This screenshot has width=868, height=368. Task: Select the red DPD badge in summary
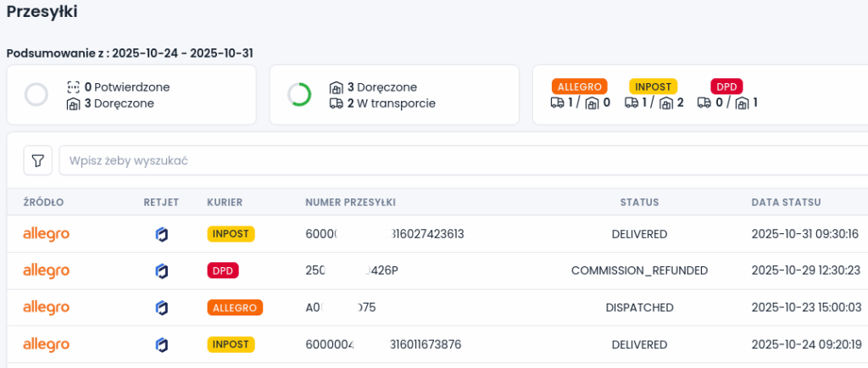point(726,86)
